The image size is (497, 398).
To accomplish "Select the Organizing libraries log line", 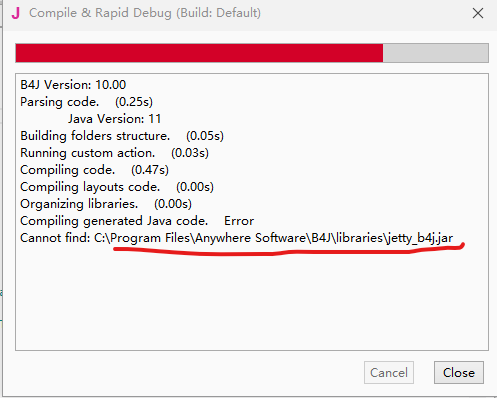I will 106,204.
